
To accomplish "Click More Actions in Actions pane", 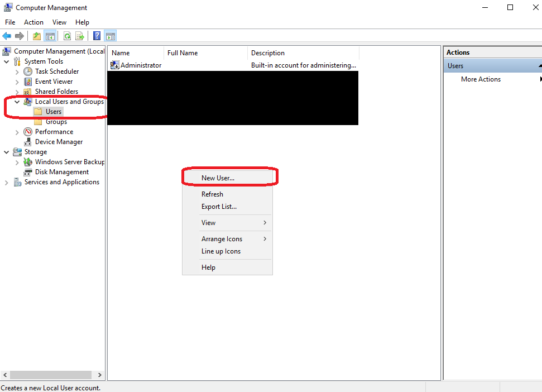I will (481, 79).
